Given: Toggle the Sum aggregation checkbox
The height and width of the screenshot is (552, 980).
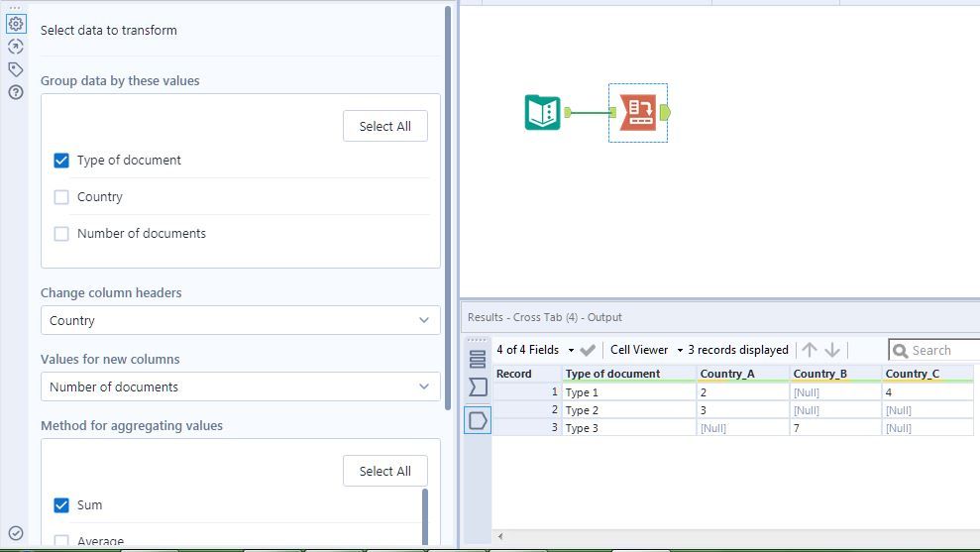Looking at the screenshot, I should click(61, 505).
